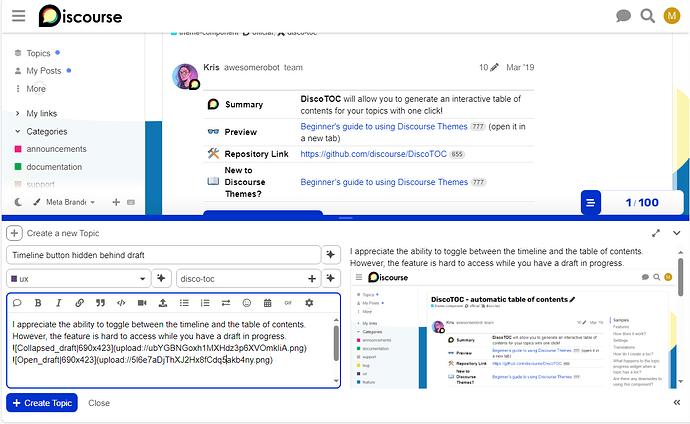Open More in the sidebar

pyautogui.click(x=36, y=89)
